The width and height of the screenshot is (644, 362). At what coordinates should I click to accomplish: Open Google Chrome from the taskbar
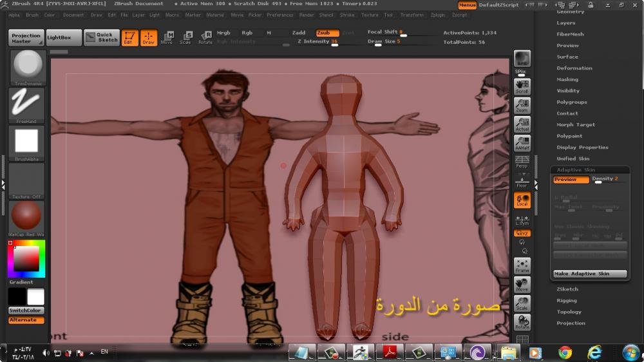click(x=565, y=352)
